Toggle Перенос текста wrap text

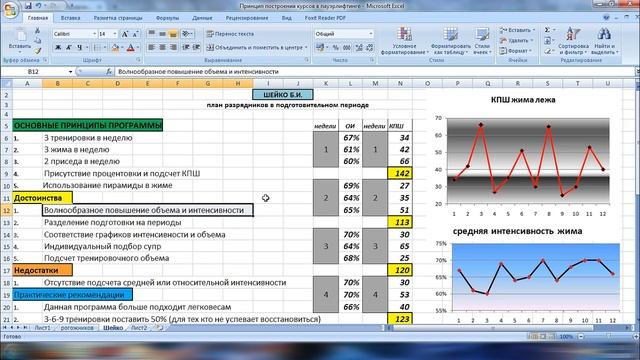pos(231,34)
